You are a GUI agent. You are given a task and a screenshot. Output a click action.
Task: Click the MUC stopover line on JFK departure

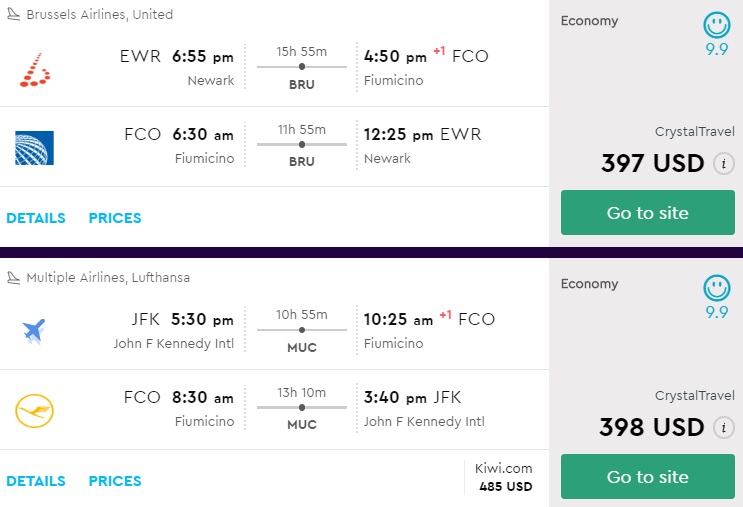301,330
